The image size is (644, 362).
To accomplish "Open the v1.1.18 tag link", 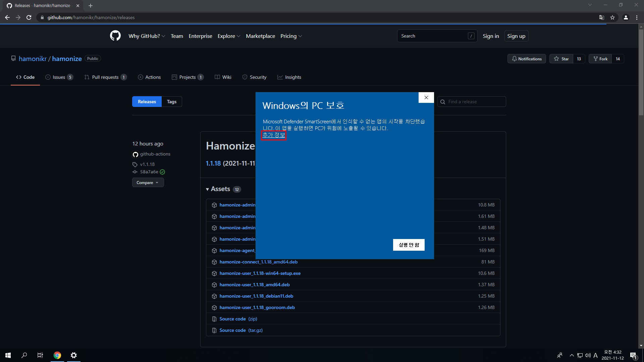I will [147, 164].
